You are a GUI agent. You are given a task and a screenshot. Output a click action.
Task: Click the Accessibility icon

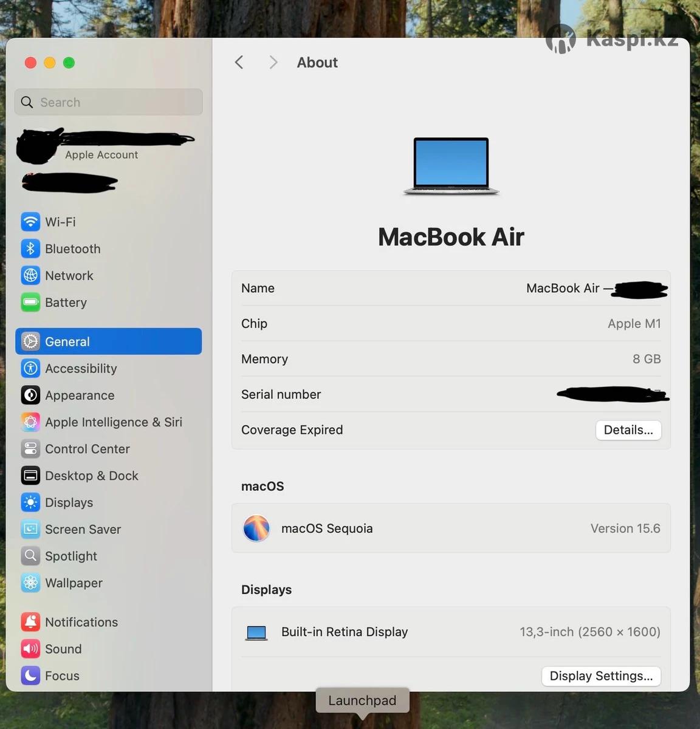pos(30,368)
